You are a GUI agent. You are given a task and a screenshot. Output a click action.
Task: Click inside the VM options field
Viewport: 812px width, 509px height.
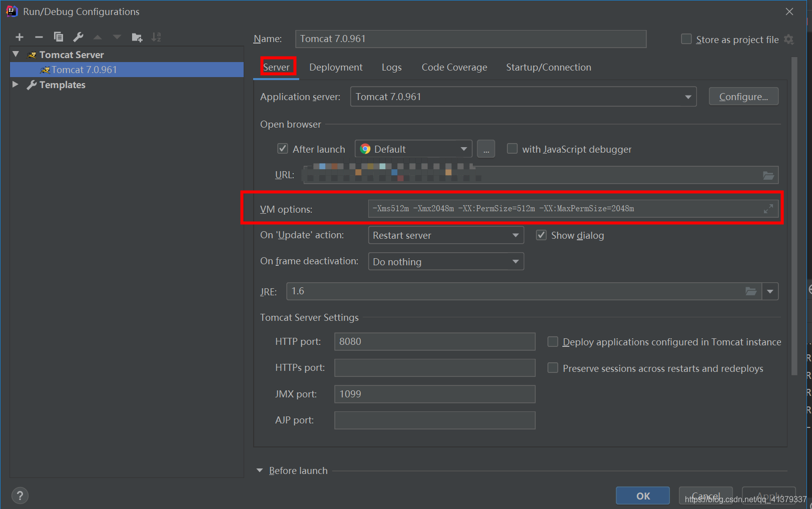pos(550,208)
